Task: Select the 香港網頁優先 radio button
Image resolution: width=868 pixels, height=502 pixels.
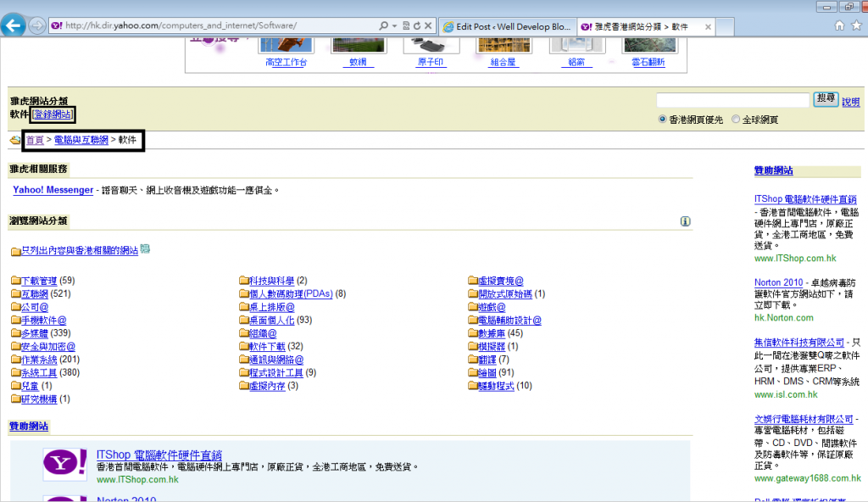Action: (x=662, y=119)
